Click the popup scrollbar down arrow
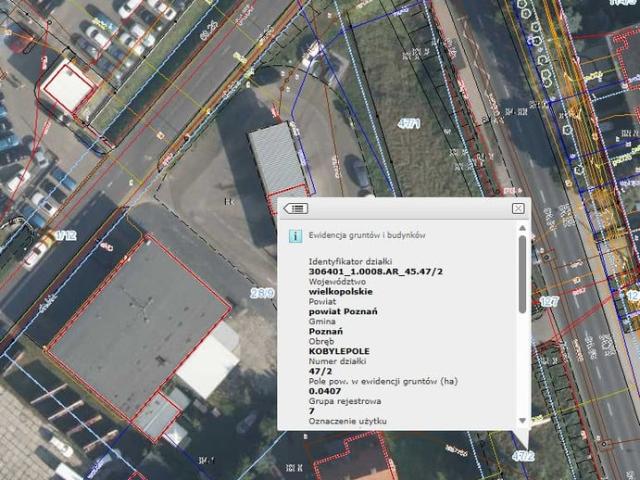 [x=522, y=421]
